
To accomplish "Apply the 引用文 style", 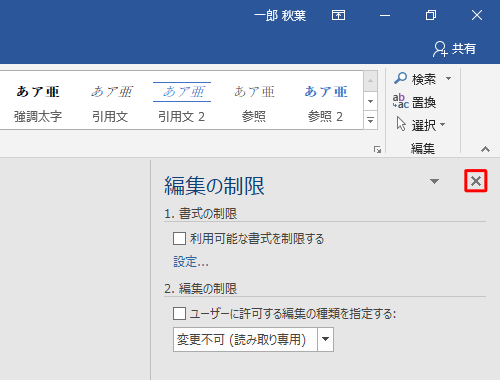I will (111, 104).
